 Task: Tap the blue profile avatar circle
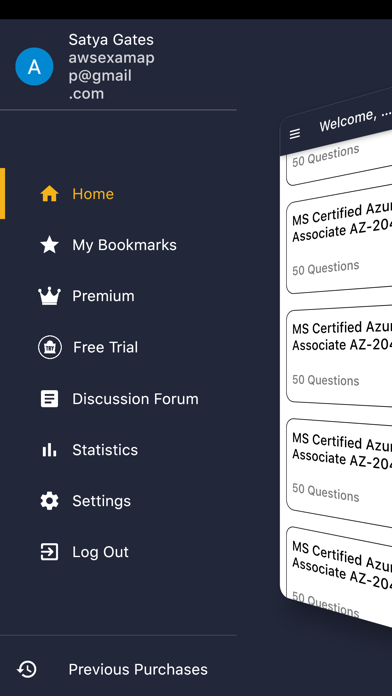34,67
